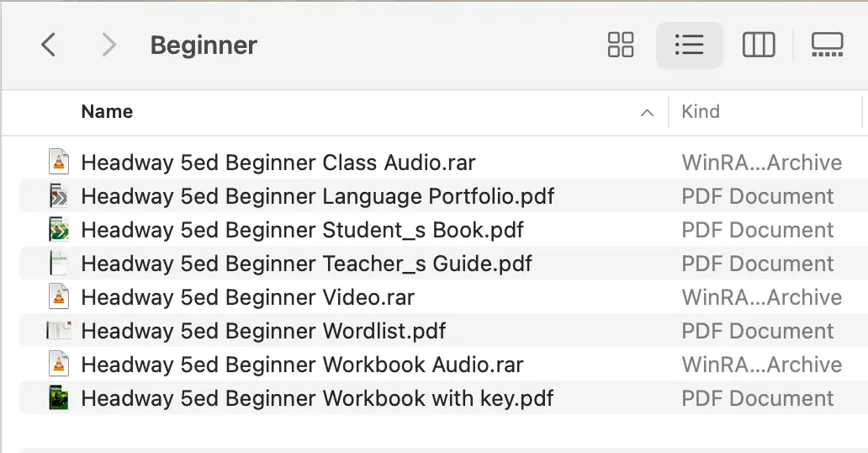The width and height of the screenshot is (868, 453).
Task: Switch to gallery view
Action: (827, 45)
